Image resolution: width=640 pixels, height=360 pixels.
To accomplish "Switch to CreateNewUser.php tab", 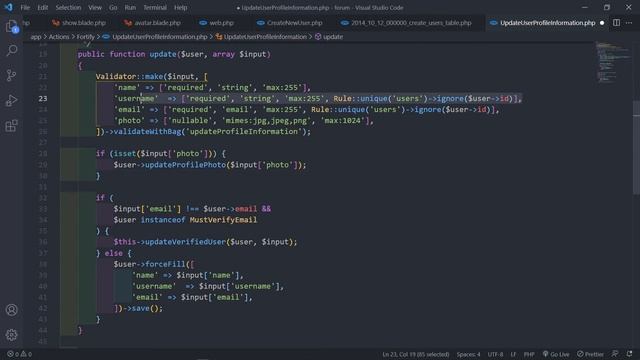I will [x=290, y=23].
